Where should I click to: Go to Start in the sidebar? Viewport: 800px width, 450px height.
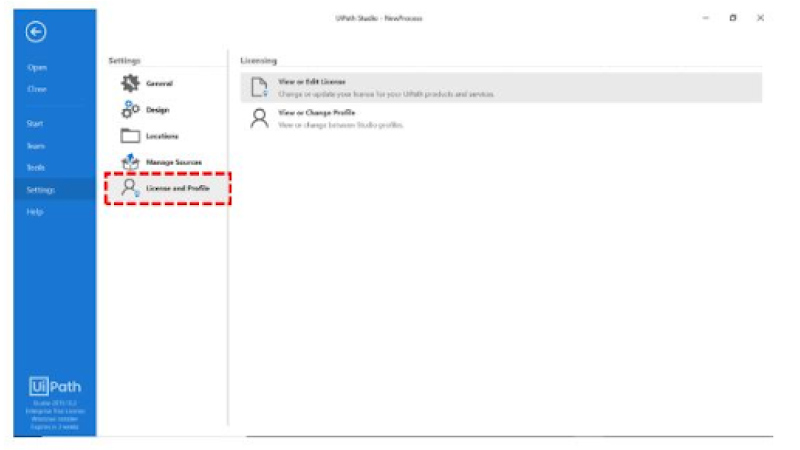35,123
